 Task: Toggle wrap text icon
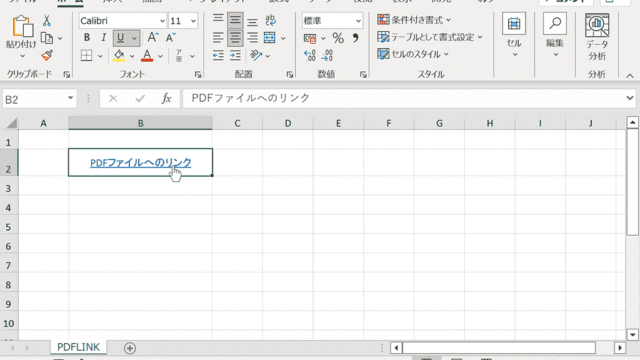click(x=270, y=20)
